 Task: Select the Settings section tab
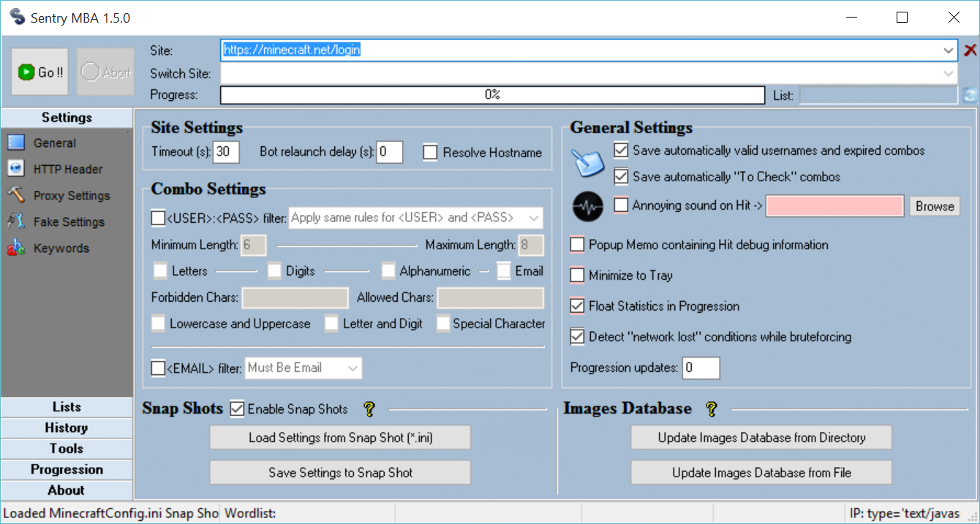click(67, 118)
